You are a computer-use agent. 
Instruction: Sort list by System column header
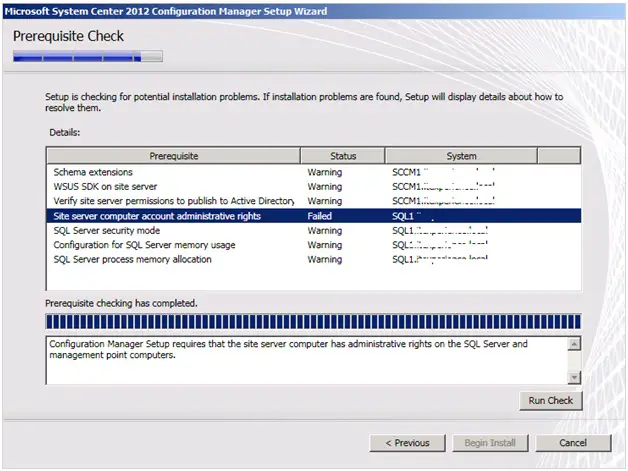point(461,156)
